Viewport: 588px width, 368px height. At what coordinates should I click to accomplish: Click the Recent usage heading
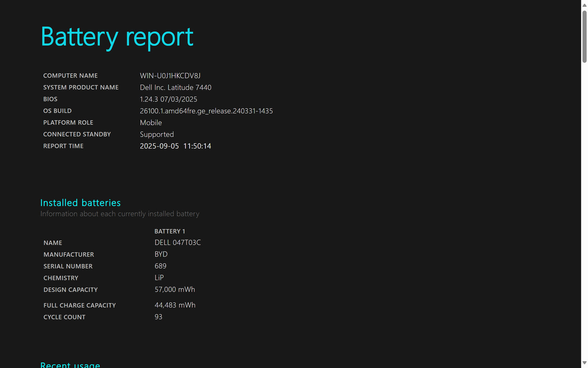pyautogui.click(x=70, y=365)
